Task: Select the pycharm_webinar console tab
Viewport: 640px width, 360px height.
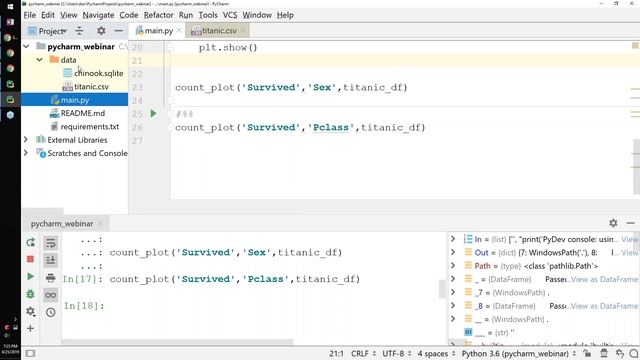Action: click(x=62, y=224)
